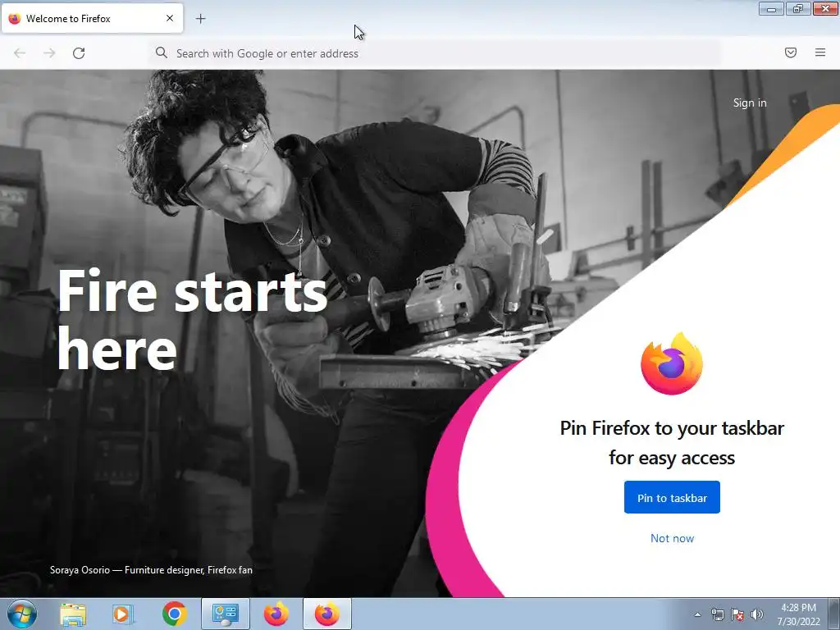
Task: Open Windows Start menu orb
Action: point(22,614)
